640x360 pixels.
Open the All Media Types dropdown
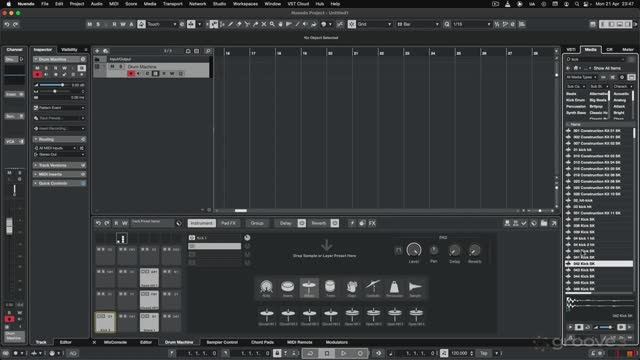581,77
